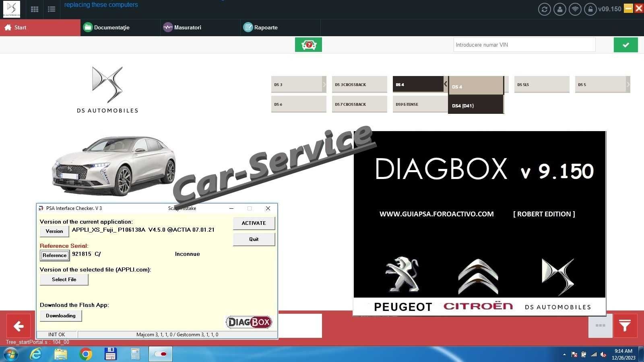
Task: Click the VIN number input field
Action: pyautogui.click(x=524, y=45)
